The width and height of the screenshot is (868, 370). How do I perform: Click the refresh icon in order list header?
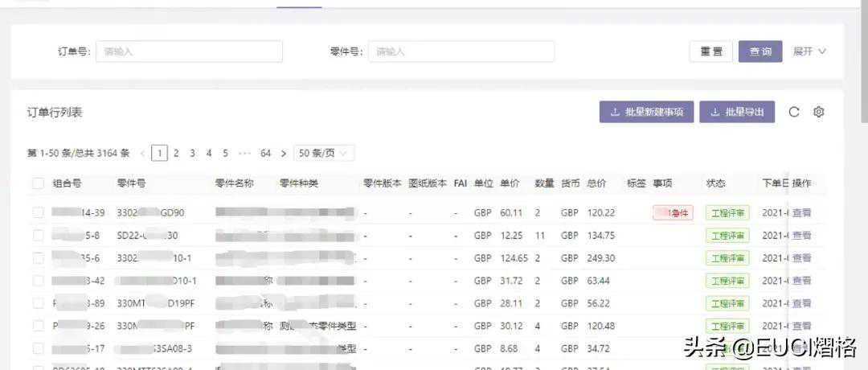794,113
